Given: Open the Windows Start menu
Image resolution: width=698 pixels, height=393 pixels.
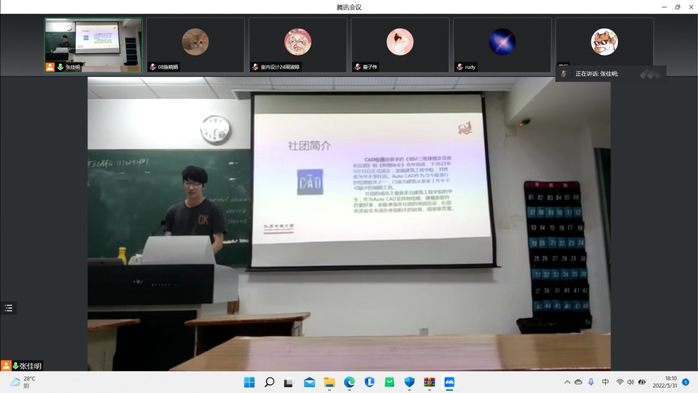Looking at the screenshot, I should [x=249, y=382].
